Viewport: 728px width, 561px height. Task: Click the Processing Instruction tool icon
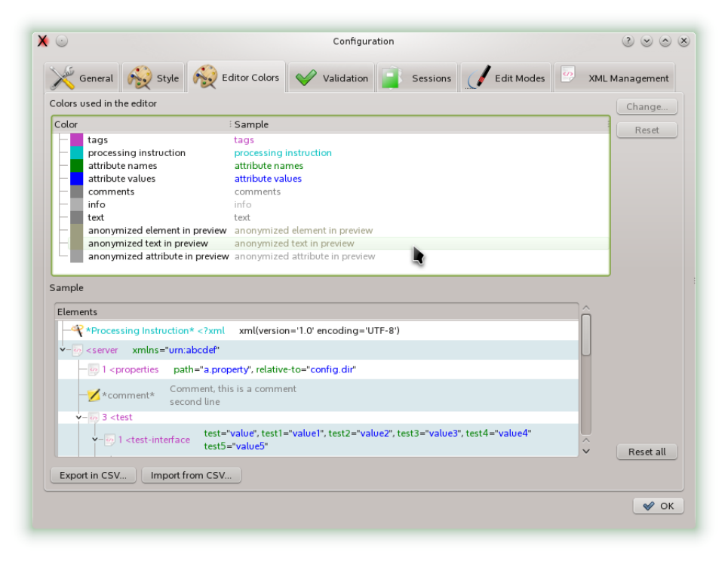(x=77, y=330)
